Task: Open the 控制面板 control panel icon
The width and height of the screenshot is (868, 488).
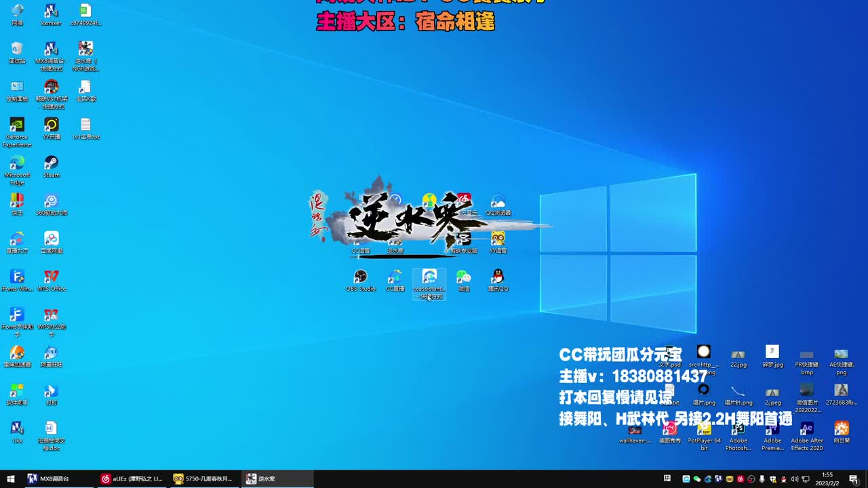Action: [x=17, y=90]
